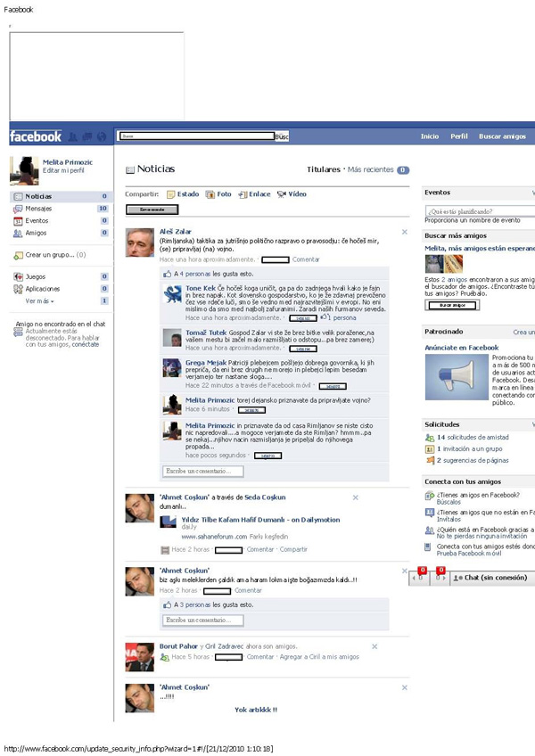Click Buscar amigos button in right panel
Screen dimensions: 535x756
click(452, 305)
